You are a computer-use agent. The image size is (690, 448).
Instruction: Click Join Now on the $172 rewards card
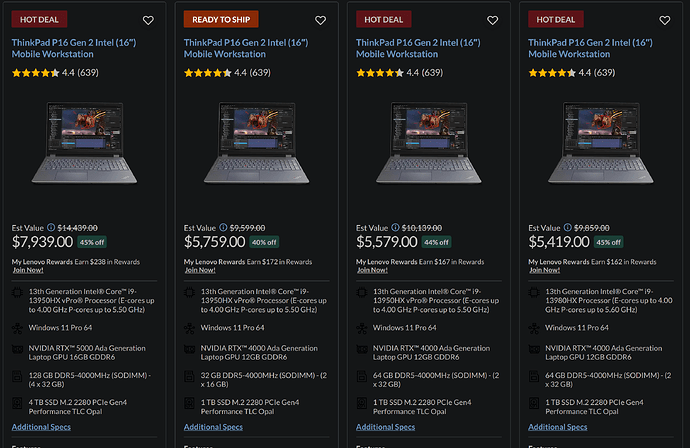(200, 270)
